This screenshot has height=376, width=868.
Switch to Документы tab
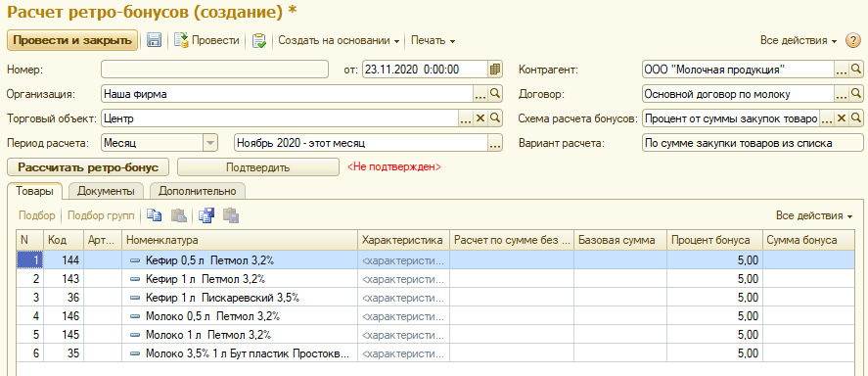pos(106,191)
